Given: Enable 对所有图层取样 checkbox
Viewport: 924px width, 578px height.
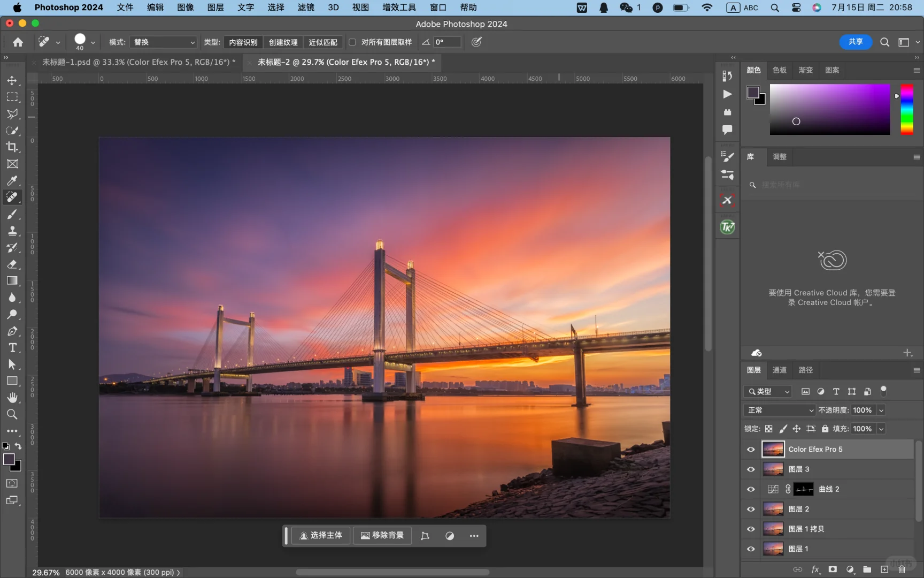Looking at the screenshot, I should point(352,42).
